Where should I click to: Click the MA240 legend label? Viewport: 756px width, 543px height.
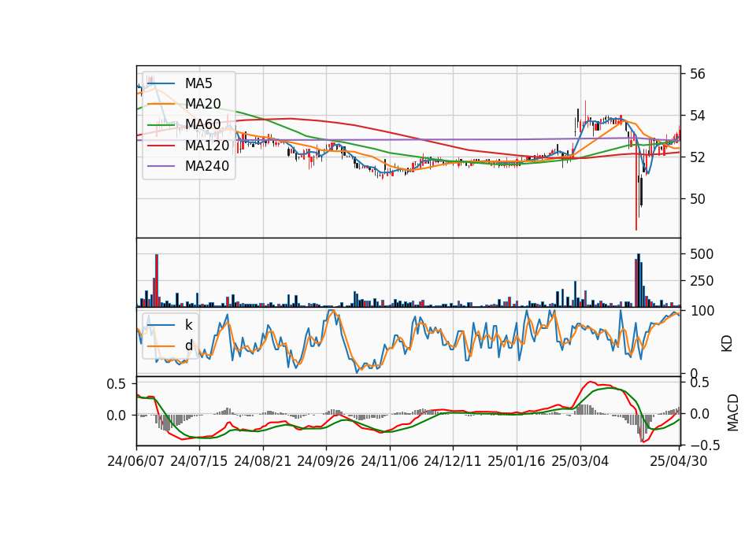pos(207,166)
